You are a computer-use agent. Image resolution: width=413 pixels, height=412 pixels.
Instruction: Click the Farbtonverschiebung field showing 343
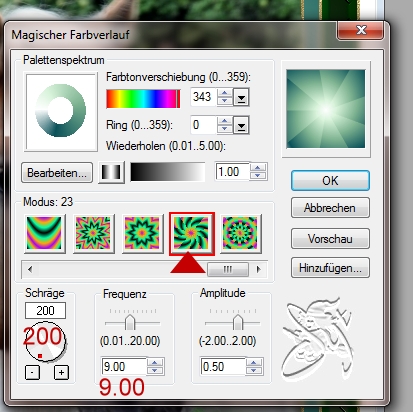(x=204, y=97)
